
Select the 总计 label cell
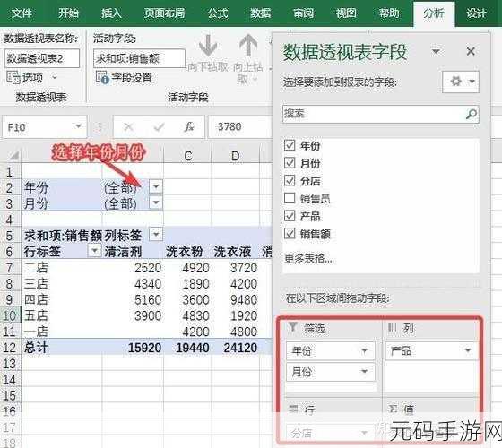[62, 348]
